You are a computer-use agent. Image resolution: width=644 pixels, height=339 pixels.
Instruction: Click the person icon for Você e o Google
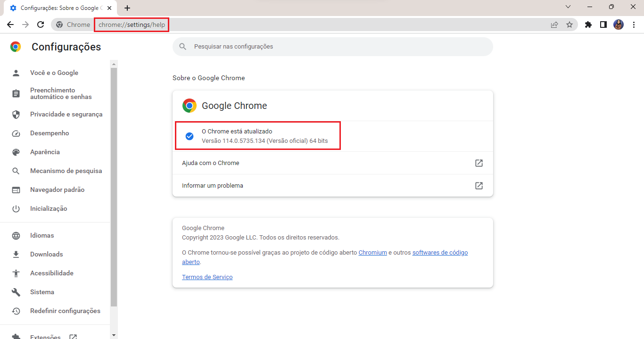coord(16,73)
